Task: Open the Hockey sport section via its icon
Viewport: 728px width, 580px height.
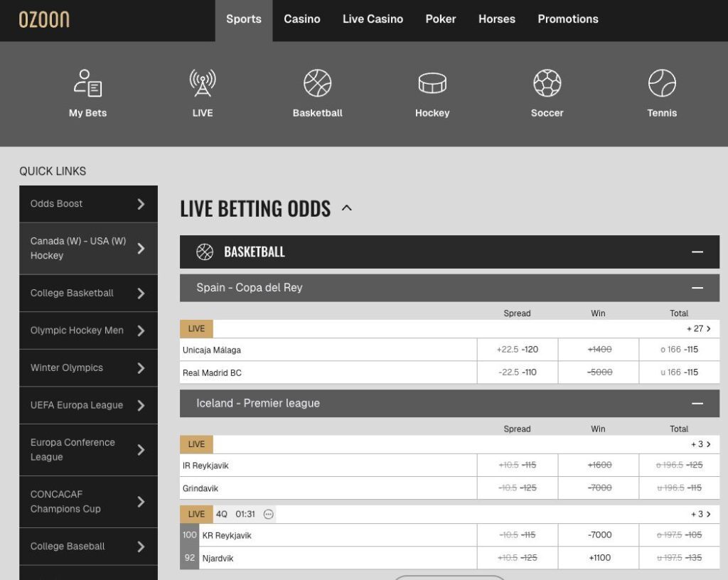Action: [432, 82]
